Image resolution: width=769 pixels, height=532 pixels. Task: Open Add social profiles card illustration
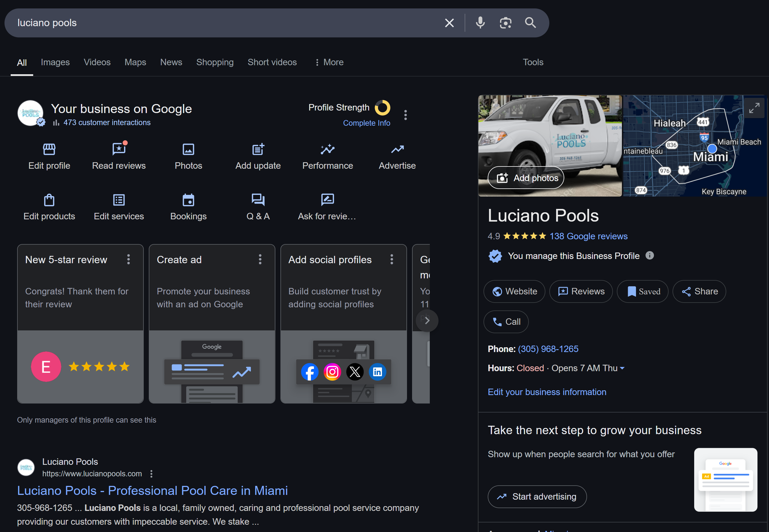coord(343,367)
